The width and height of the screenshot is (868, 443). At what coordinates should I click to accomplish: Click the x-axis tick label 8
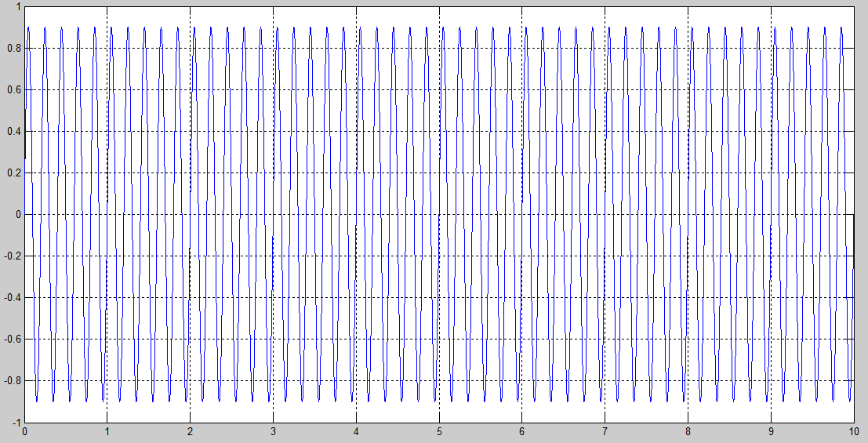[x=688, y=430]
